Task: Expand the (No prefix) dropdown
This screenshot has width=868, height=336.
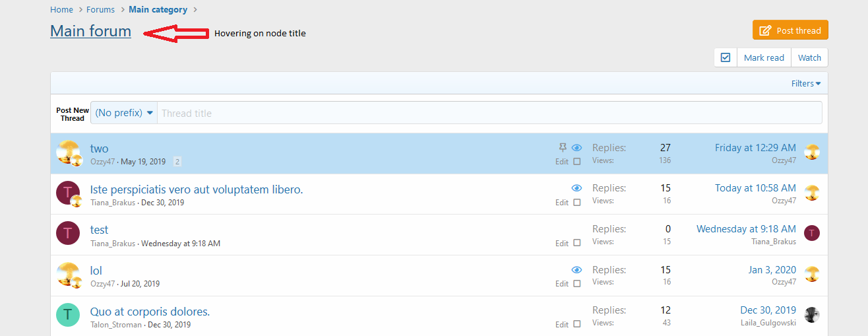Action: (x=124, y=113)
